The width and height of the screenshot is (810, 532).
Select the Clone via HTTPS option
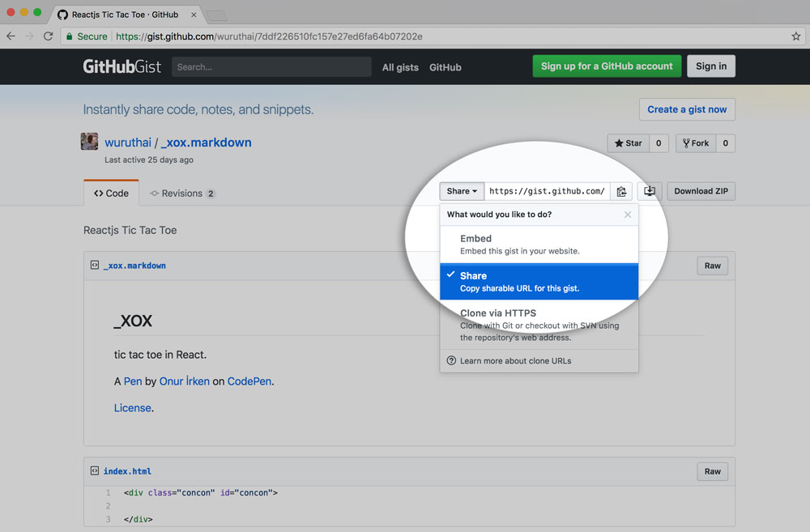539,325
